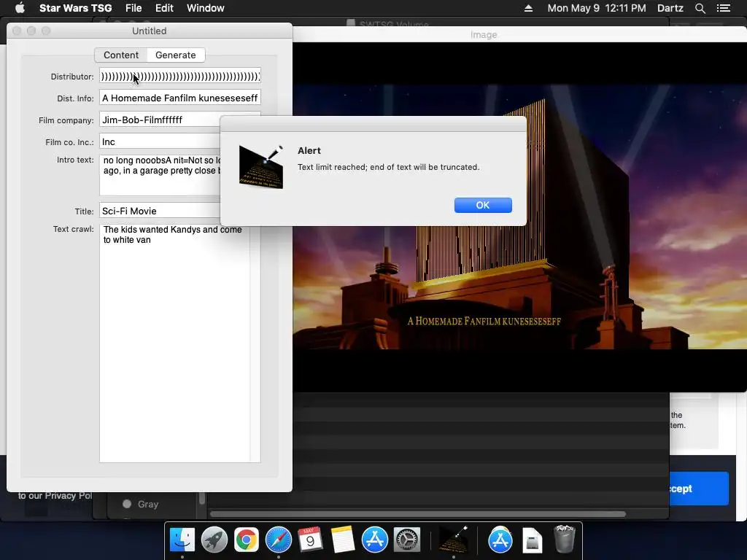Open the File menu
This screenshot has width=747, height=560.
pyautogui.click(x=133, y=8)
